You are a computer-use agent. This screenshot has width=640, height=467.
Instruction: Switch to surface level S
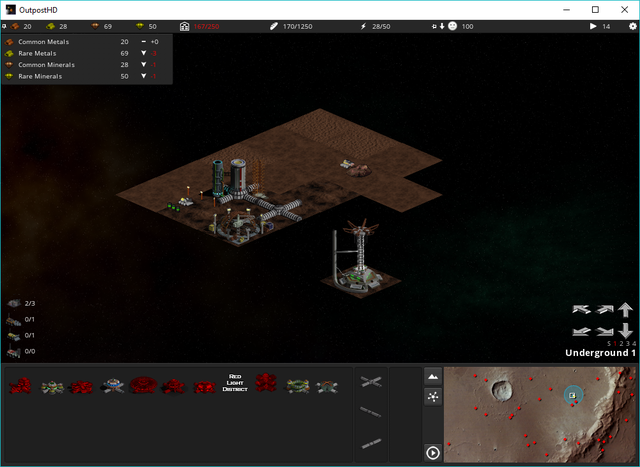pos(609,344)
